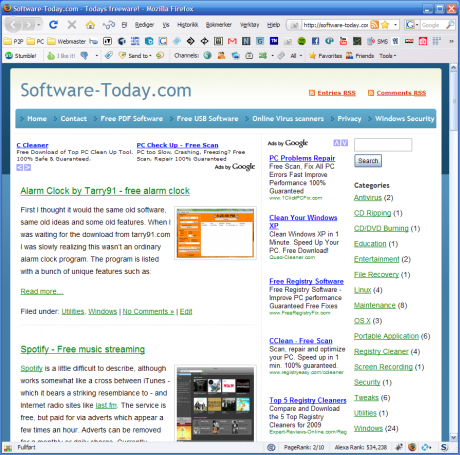Subscribe via the RSS icon in address bar
Screen dimensions: 460x455
coord(375,25)
